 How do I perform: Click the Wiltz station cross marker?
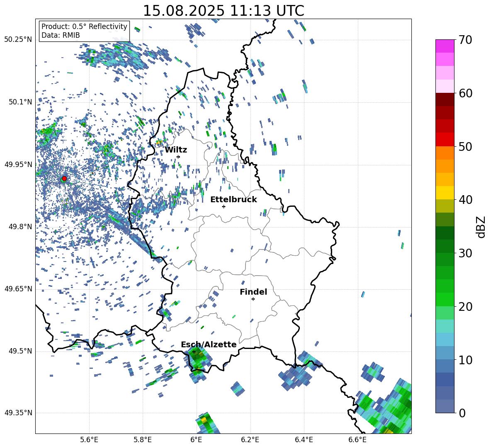178,157
